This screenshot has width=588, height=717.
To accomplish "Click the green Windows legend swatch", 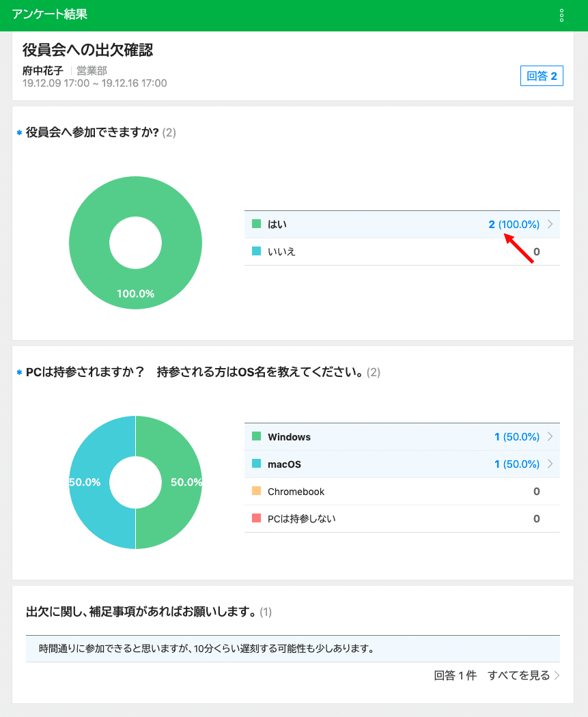I will (257, 436).
